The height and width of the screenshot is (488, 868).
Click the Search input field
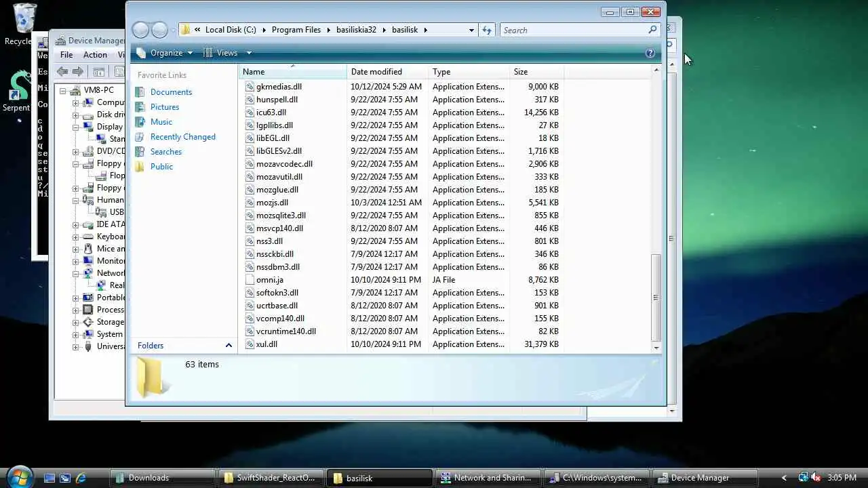pos(573,30)
